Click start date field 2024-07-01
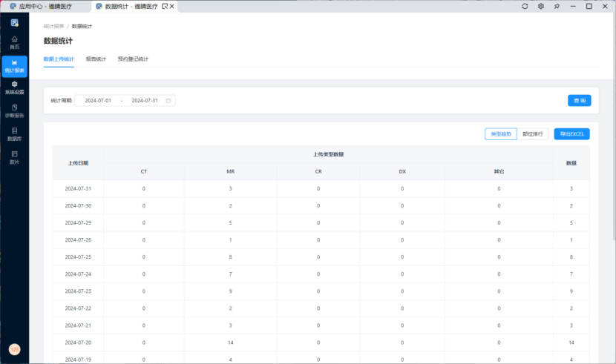This screenshot has height=364, width=616. [98, 100]
